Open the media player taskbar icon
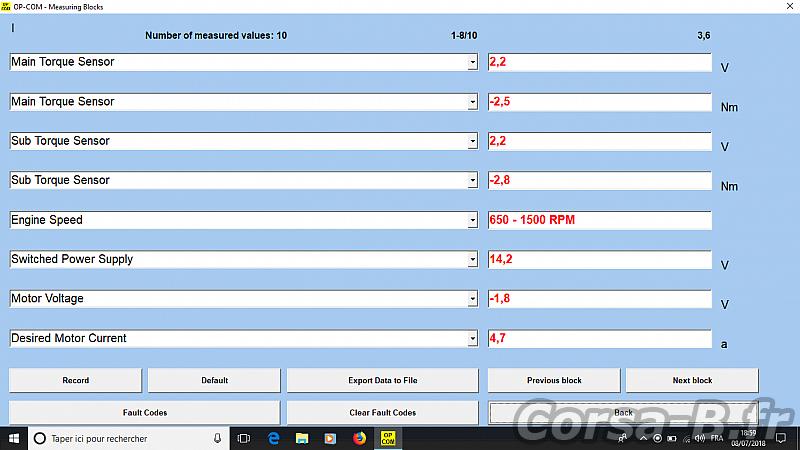Viewport: 800px width, 450px height. 331,438
